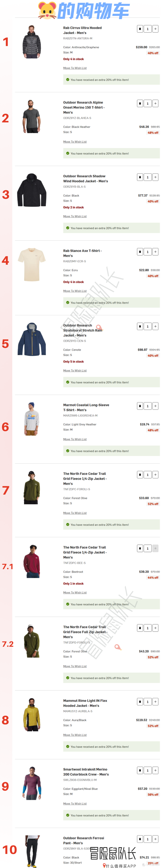The width and height of the screenshot is (161, 868).
Task: Edit quantity field for Shadow Wind Jacket
Action: point(147,177)
